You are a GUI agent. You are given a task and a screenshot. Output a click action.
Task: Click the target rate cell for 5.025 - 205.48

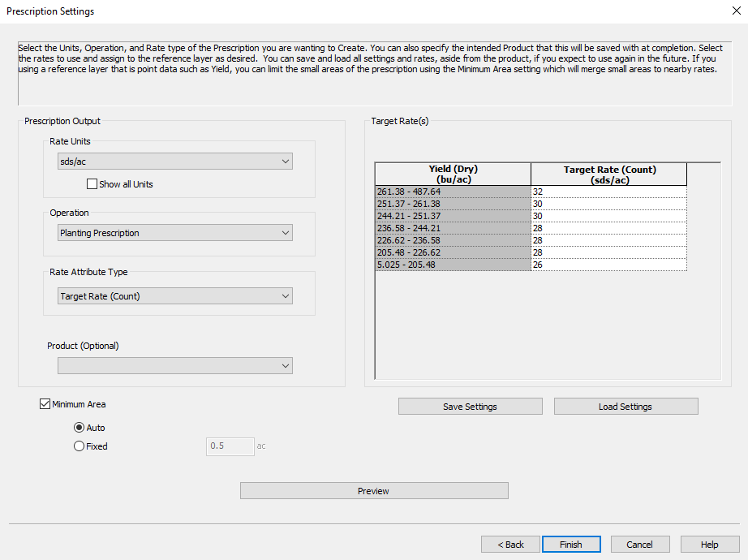[608, 265]
